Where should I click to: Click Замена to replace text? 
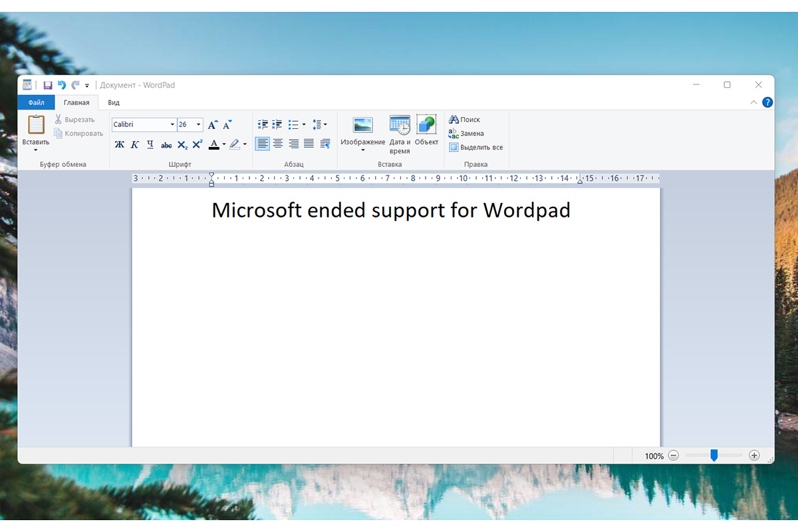pos(466,134)
